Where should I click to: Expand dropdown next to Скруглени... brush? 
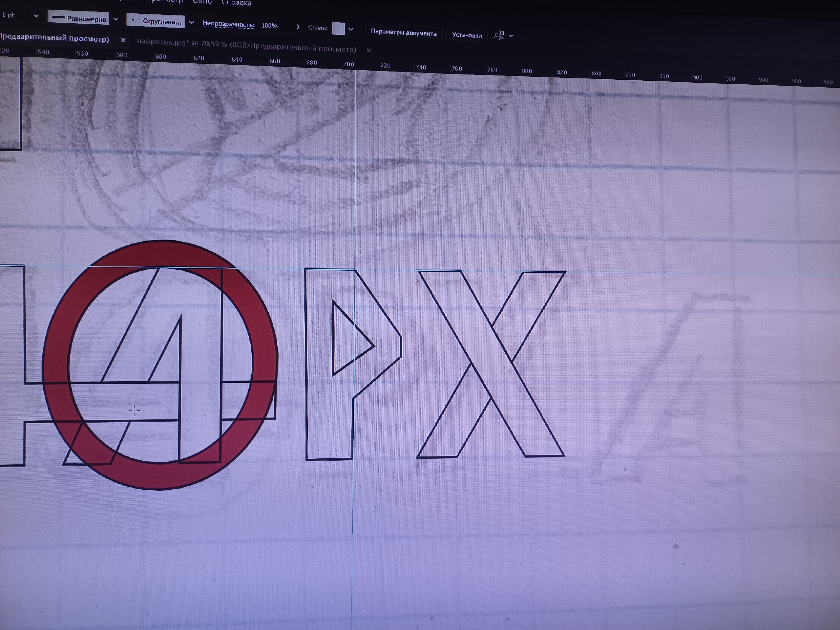click(x=191, y=23)
